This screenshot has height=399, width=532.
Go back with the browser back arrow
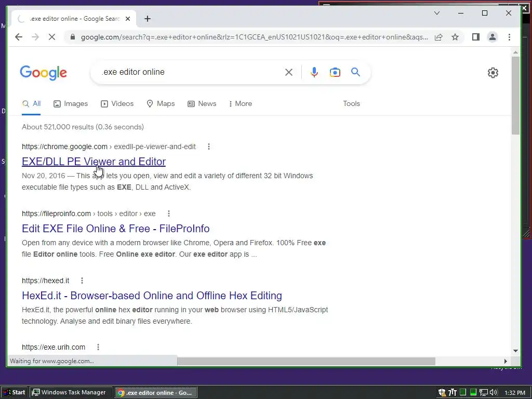point(19,37)
